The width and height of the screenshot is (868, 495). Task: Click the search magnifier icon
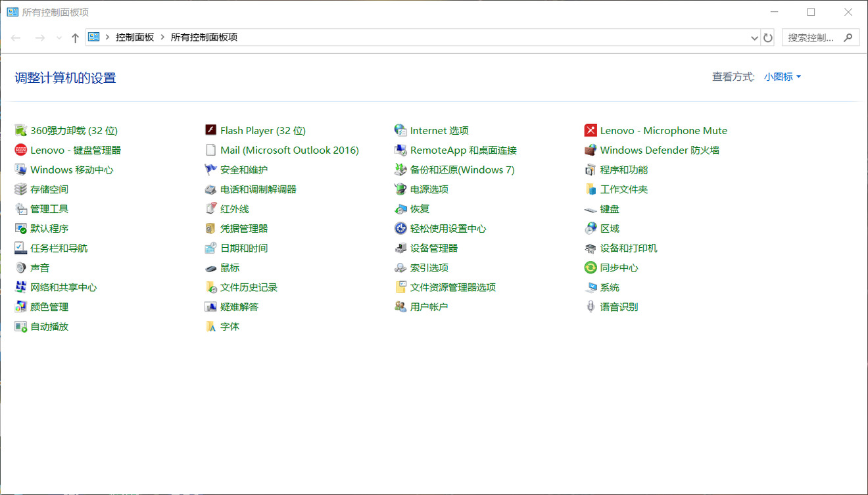click(x=848, y=37)
